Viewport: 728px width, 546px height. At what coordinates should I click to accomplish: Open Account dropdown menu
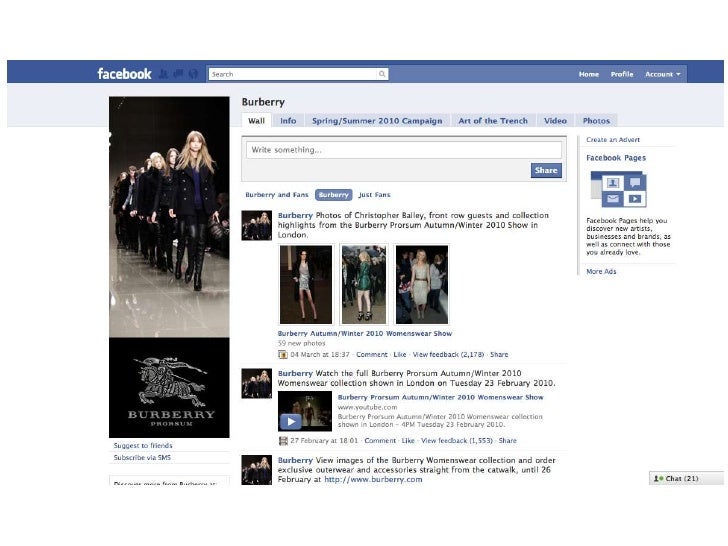click(x=663, y=74)
